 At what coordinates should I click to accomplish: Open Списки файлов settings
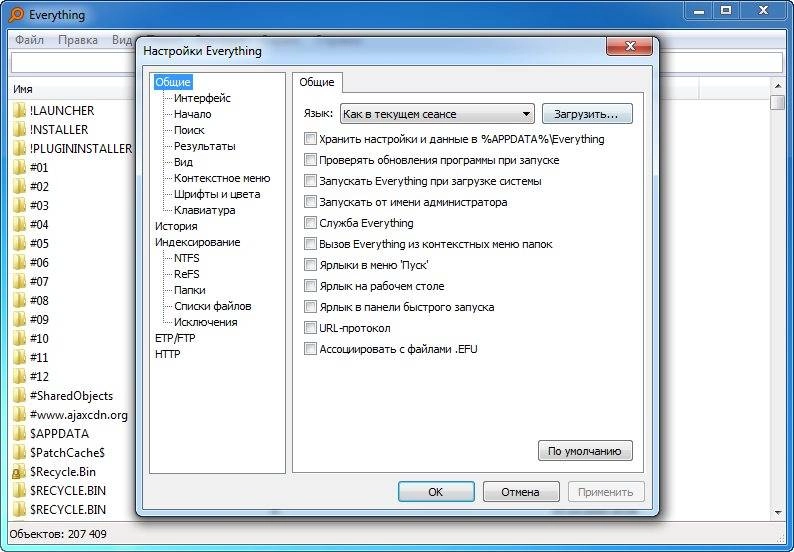pyautogui.click(x=213, y=306)
